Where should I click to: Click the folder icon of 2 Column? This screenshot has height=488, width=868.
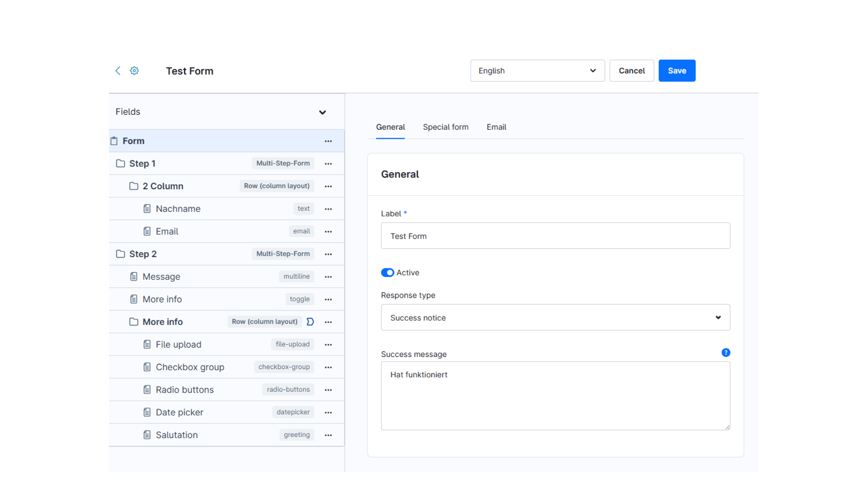click(x=133, y=186)
